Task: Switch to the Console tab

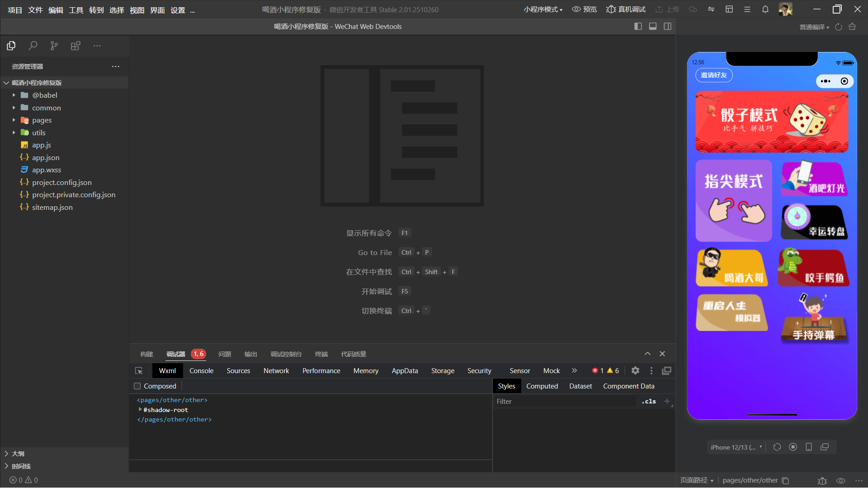Action: 201,371
